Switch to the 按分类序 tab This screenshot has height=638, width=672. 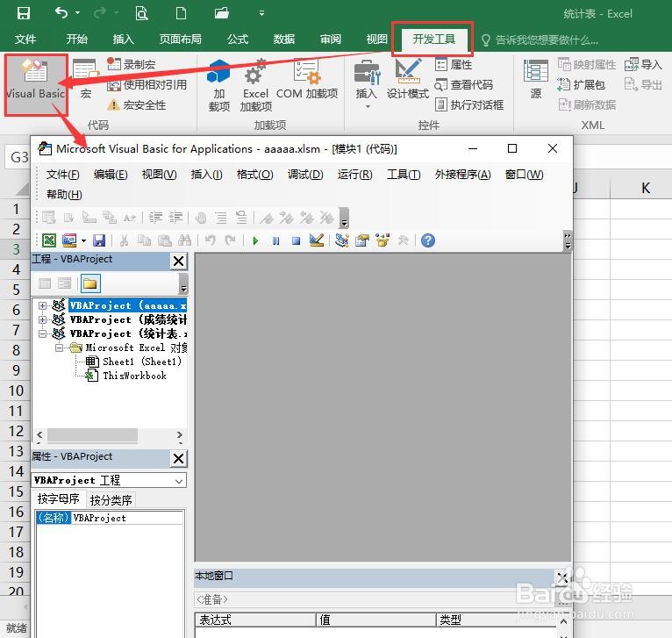pyautogui.click(x=111, y=499)
